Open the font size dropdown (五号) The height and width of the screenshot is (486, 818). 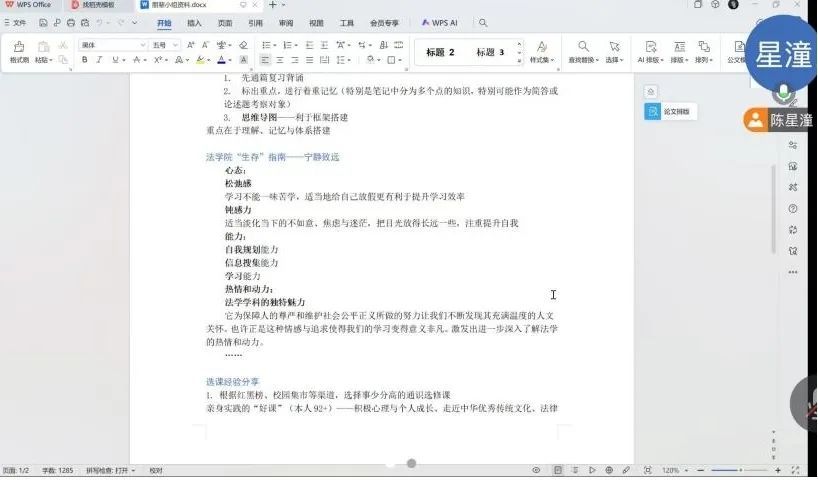pos(165,45)
